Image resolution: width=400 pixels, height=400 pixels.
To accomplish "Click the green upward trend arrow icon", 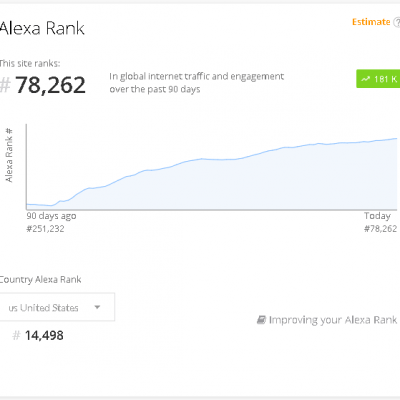I will point(366,79).
